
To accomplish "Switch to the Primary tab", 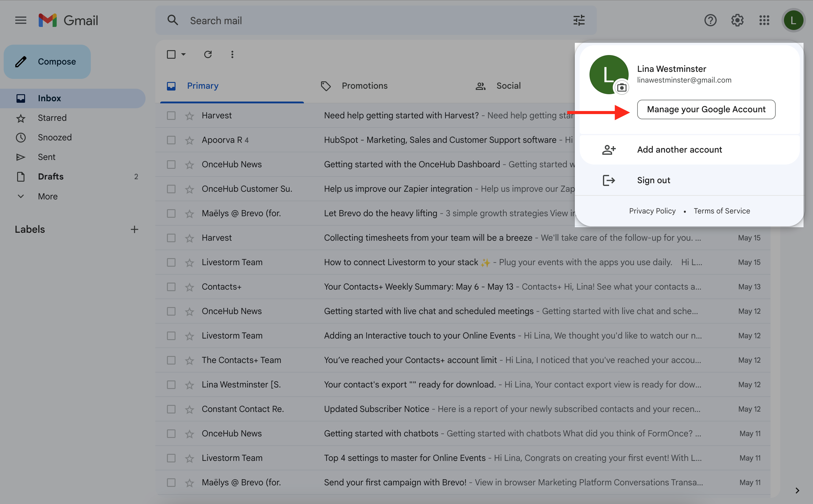I will (x=232, y=86).
